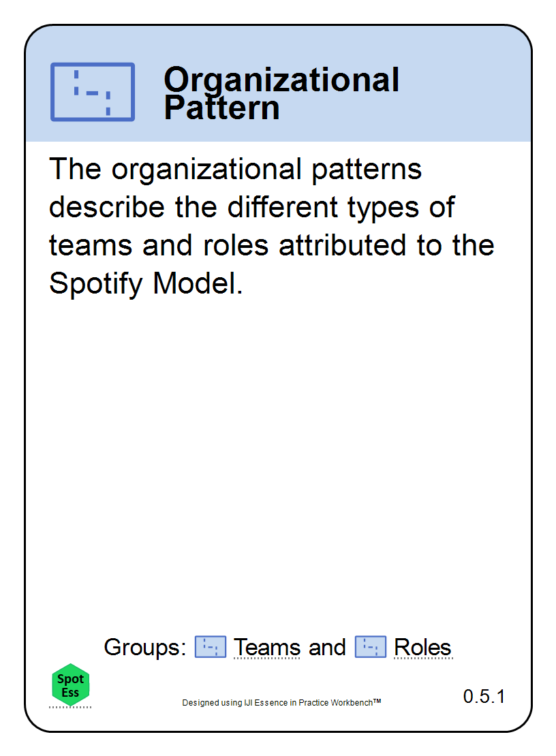Click the small pattern icon beside Roles
The width and height of the screenshot is (556, 756).
click(x=371, y=646)
